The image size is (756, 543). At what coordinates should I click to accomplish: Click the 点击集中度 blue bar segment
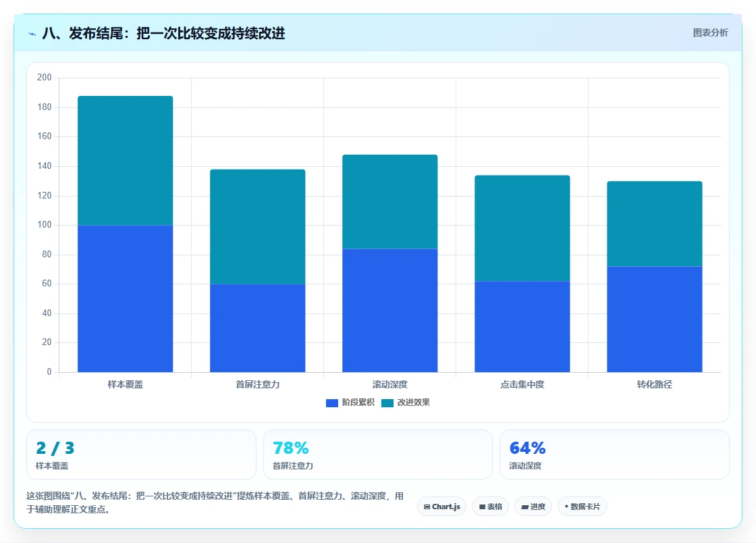pyautogui.click(x=522, y=326)
